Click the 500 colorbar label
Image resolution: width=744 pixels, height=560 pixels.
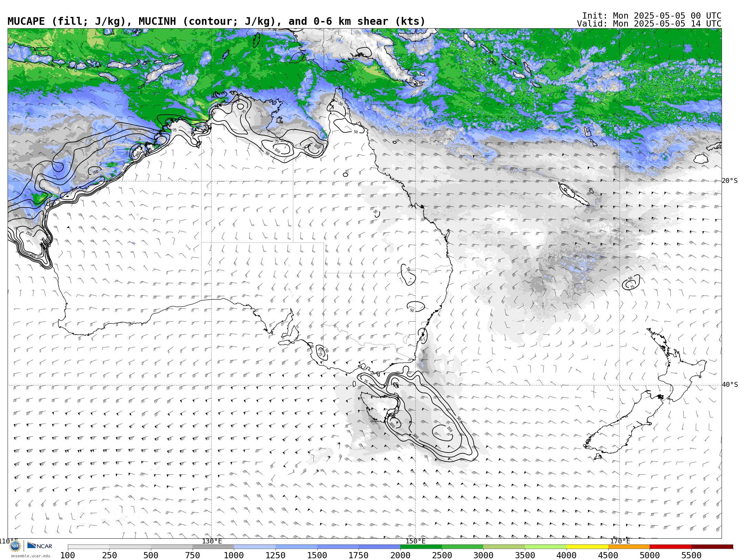click(x=151, y=556)
